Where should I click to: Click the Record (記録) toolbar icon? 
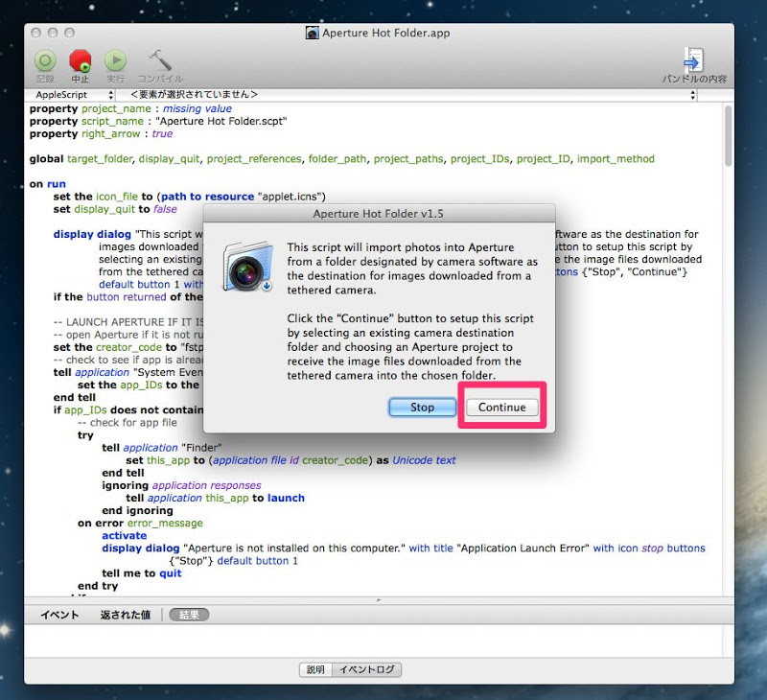[x=45, y=61]
